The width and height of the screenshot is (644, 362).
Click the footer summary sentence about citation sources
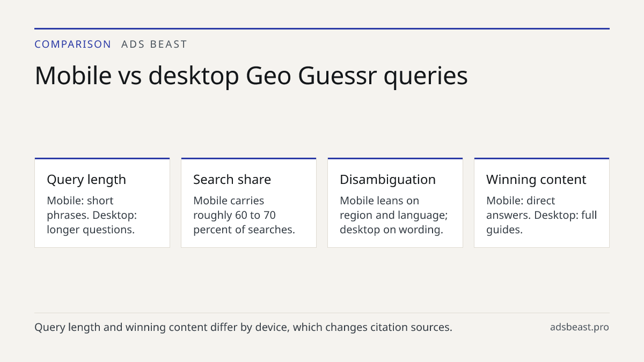[x=243, y=327]
